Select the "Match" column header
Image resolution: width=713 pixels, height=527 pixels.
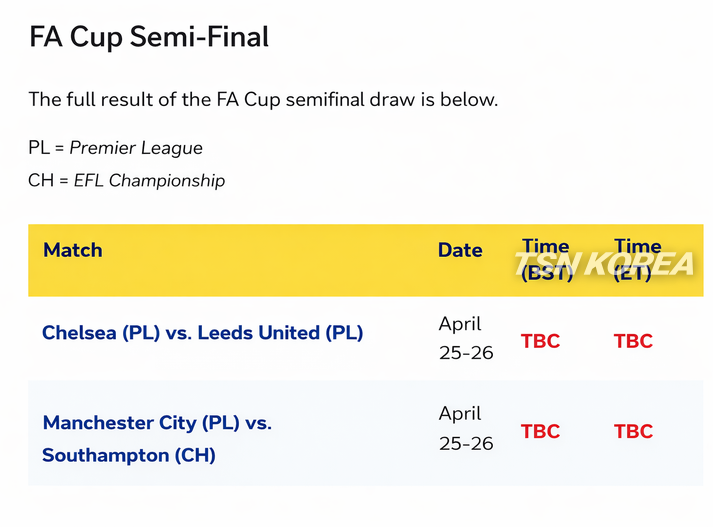click(73, 250)
